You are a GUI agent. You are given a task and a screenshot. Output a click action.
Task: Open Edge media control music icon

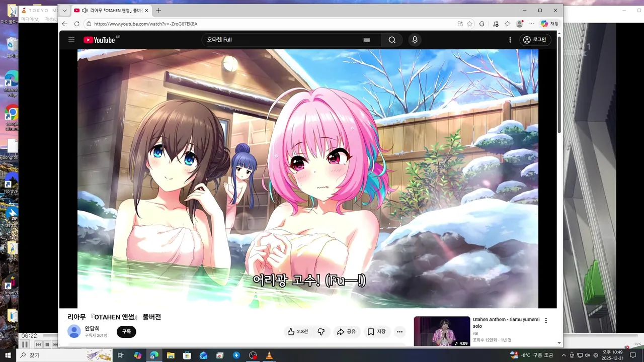coord(496,24)
